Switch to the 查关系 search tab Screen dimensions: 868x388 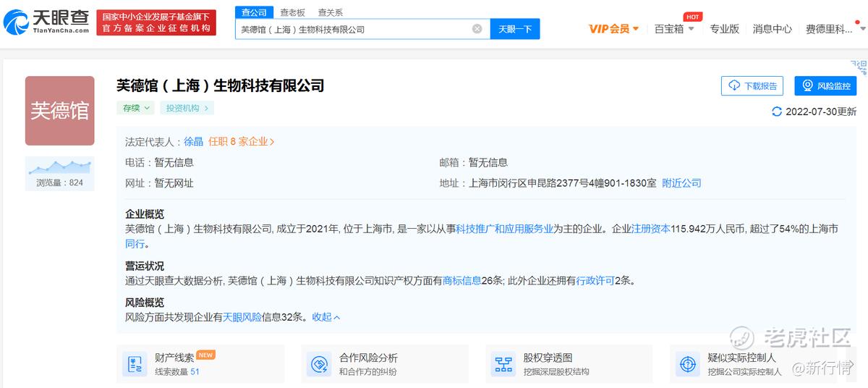coord(331,12)
